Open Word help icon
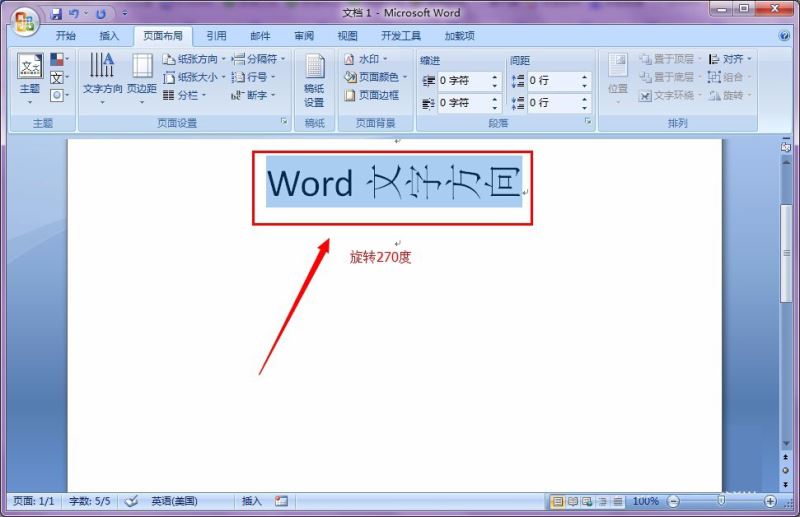This screenshot has height=517, width=800. pos(784,36)
